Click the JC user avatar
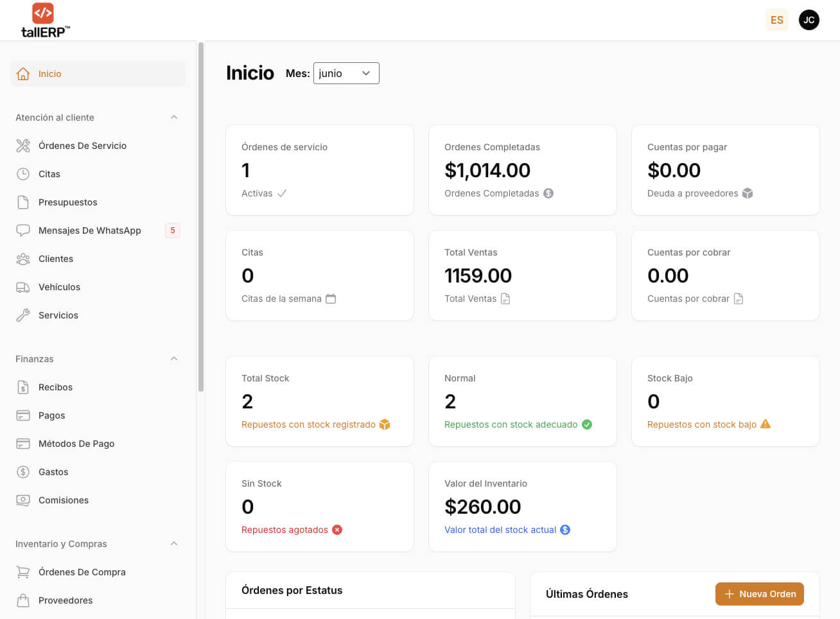Screen dimensions: 840x619 pos(809,20)
